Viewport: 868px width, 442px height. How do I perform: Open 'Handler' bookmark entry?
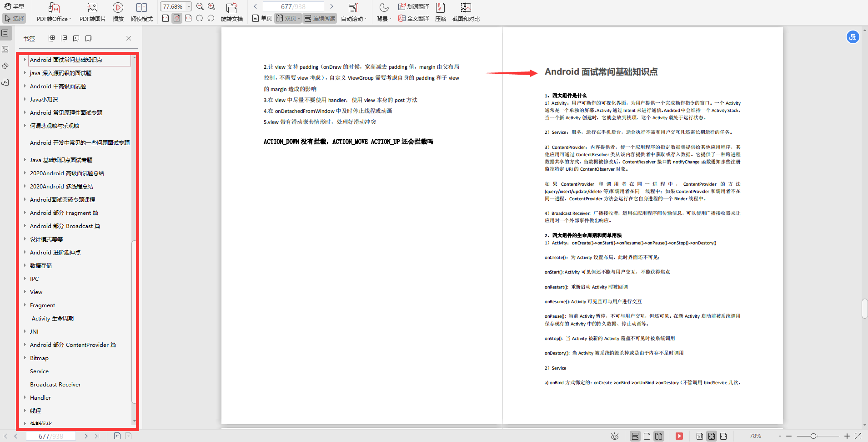tap(40, 397)
